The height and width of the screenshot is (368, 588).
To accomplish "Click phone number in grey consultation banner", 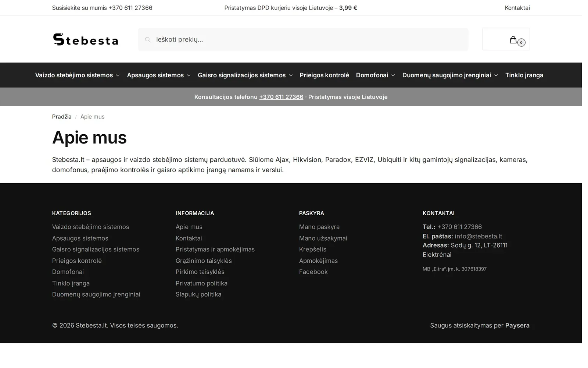I will click(281, 97).
